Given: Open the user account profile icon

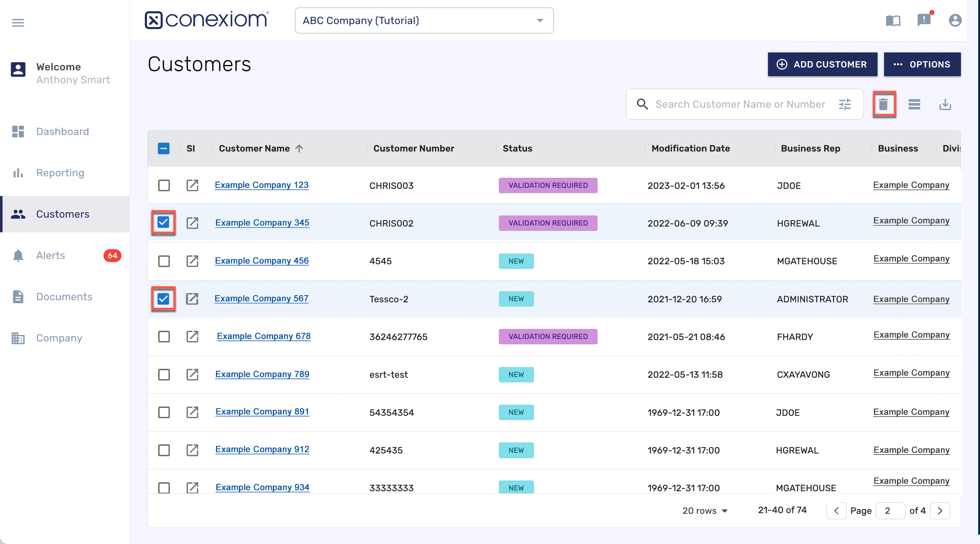Looking at the screenshot, I should pyautogui.click(x=954, y=20).
